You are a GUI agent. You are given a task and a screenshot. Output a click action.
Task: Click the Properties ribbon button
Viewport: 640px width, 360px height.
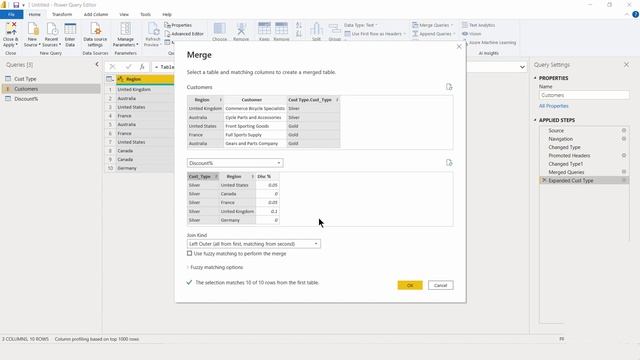click(178, 25)
